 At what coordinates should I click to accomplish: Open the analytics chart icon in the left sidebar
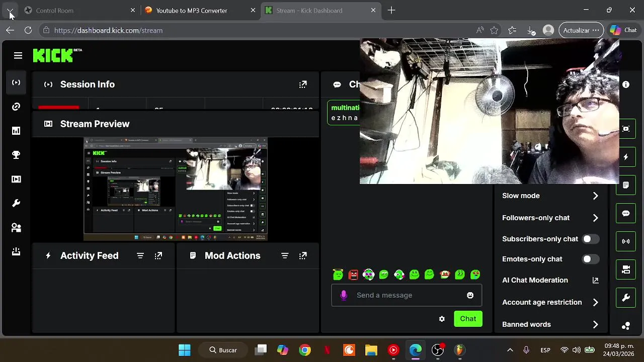pos(16,131)
